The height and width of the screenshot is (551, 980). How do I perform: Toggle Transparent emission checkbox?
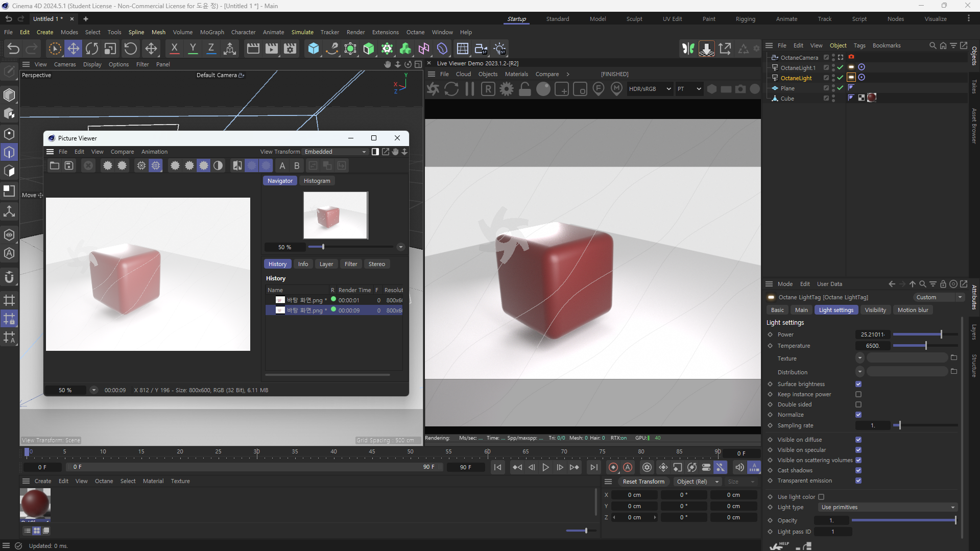858,481
